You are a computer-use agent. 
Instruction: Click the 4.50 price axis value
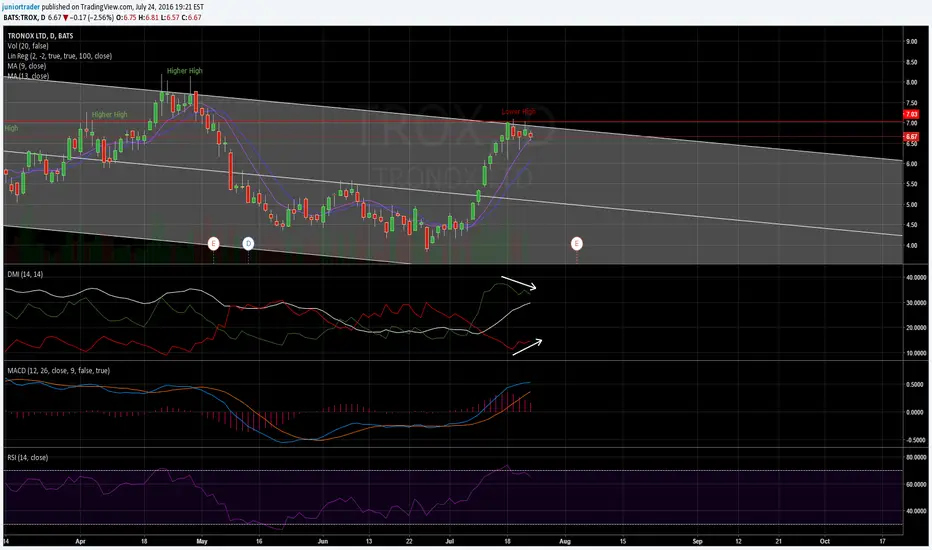(x=911, y=225)
